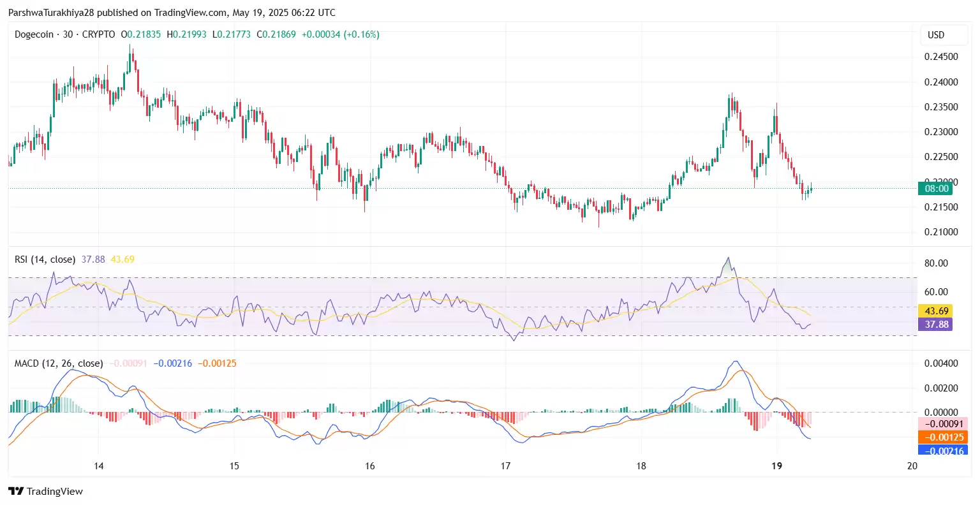
Task: Click the 19 date label on time axis
Action: (x=776, y=466)
